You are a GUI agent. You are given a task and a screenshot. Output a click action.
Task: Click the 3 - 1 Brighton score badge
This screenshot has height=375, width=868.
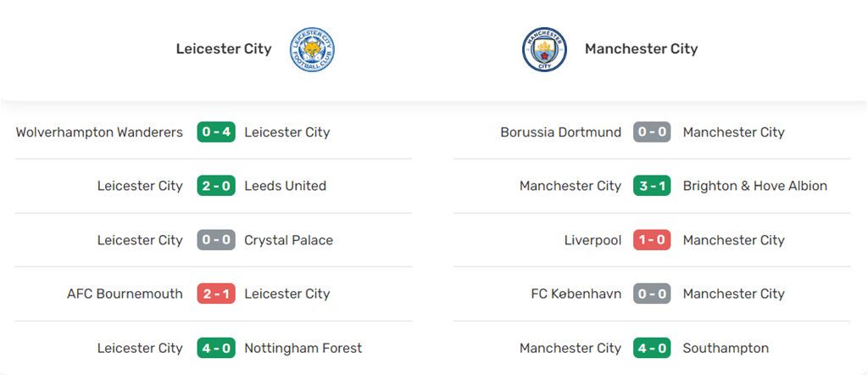652,186
